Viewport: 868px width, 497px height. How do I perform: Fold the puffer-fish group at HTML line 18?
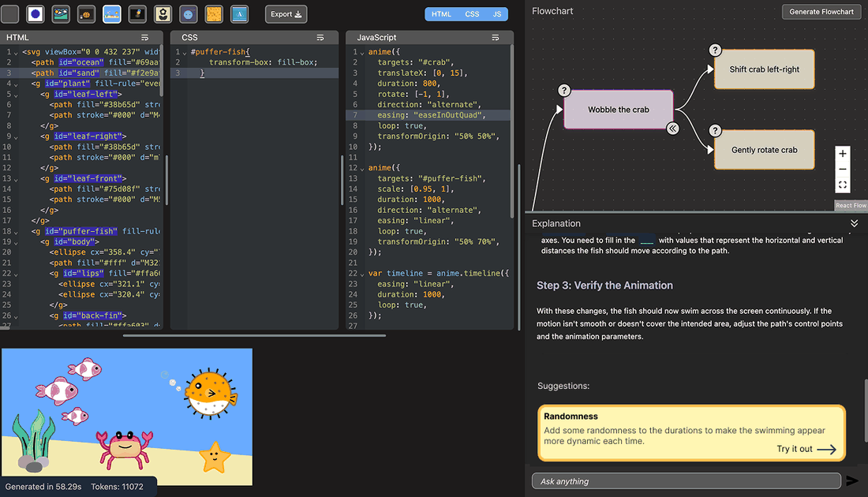tap(16, 232)
